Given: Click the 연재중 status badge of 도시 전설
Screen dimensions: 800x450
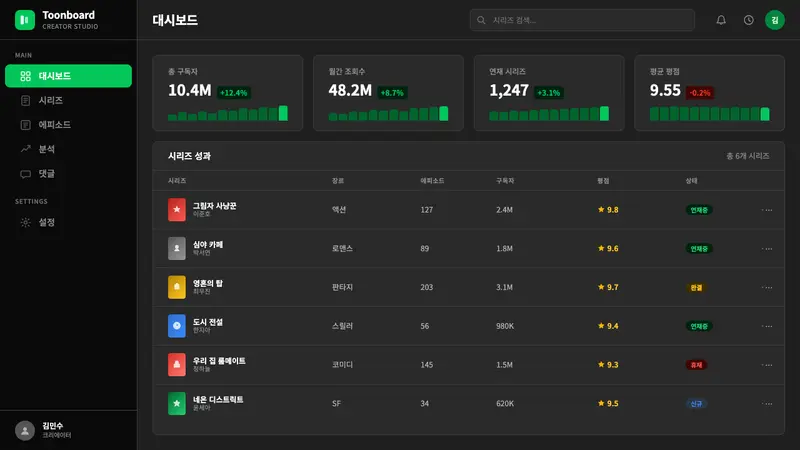Looking at the screenshot, I should pyautogui.click(x=699, y=327).
